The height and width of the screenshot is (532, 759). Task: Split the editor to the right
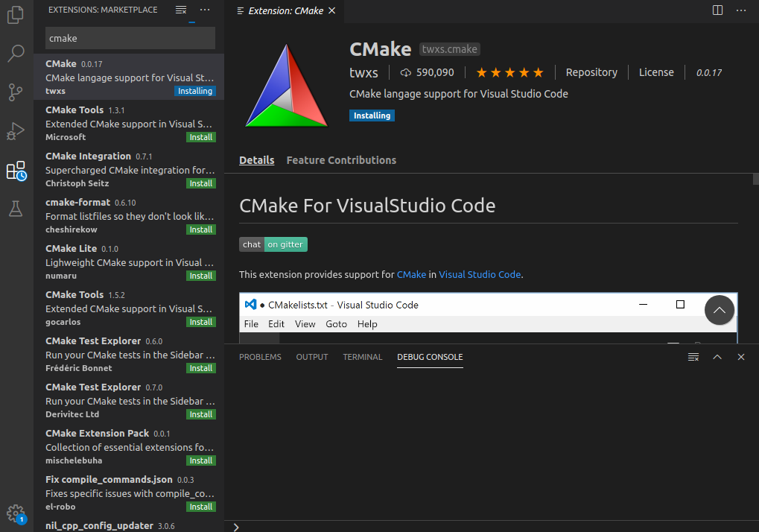717,10
